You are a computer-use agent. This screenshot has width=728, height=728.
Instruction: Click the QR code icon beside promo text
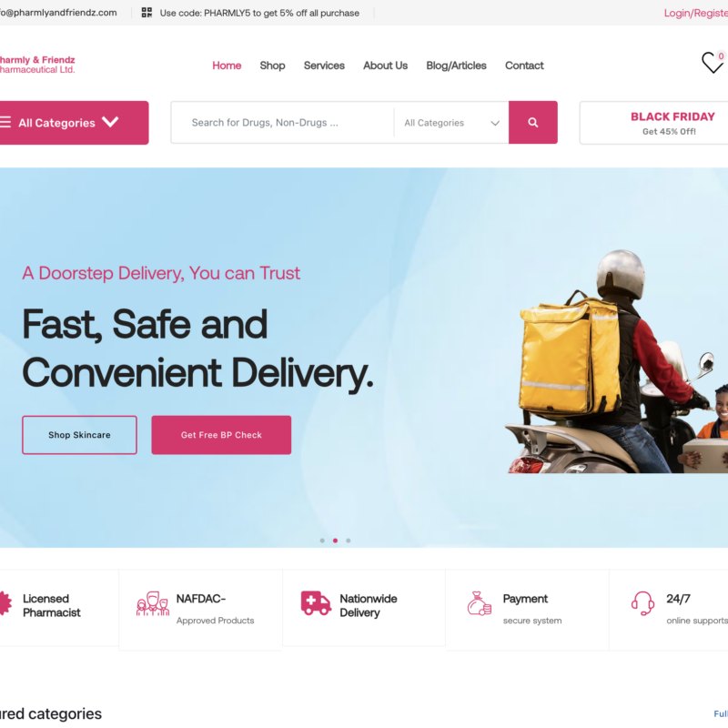tap(147, 13)
